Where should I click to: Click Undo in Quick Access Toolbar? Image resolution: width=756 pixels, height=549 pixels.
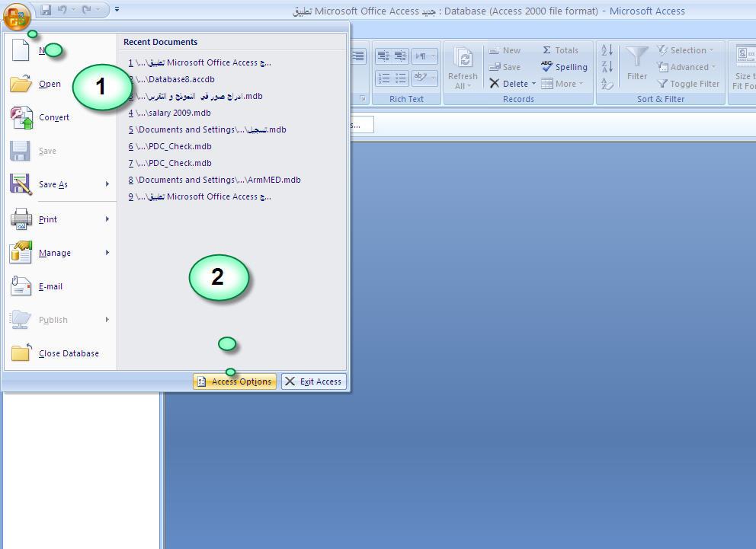click(x=62, y=10)
